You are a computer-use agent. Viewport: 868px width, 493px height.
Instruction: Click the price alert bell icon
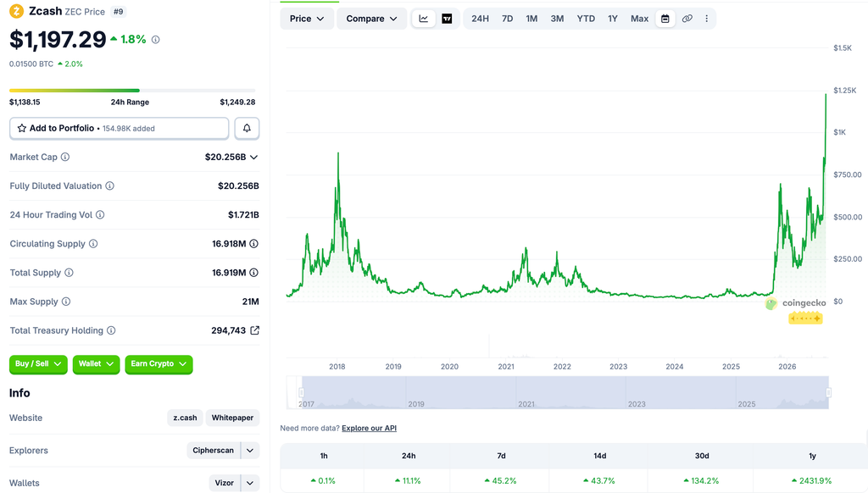[247, 128]
